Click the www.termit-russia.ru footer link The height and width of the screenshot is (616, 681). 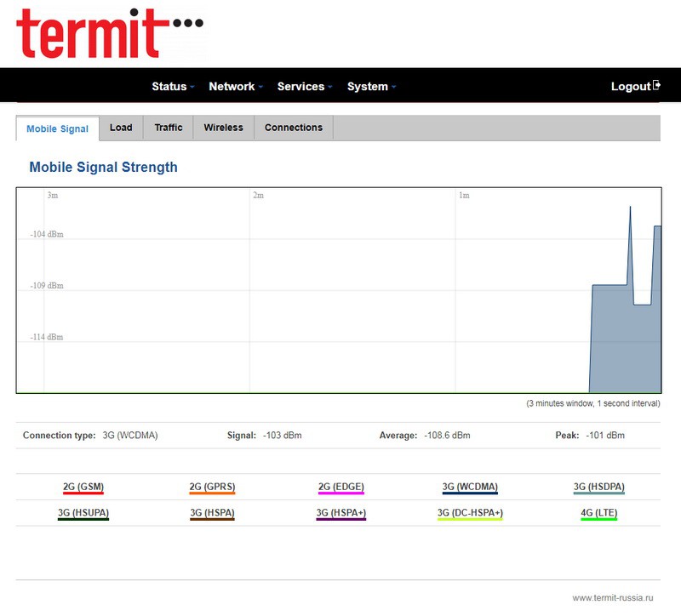(611, 598)
